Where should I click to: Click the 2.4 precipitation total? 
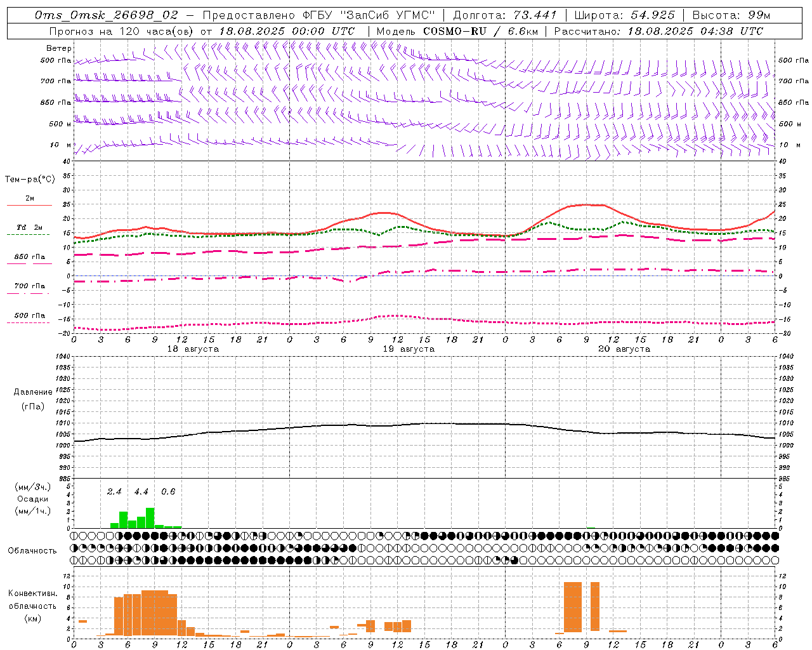pyautogui.click(x=114, y=491)
